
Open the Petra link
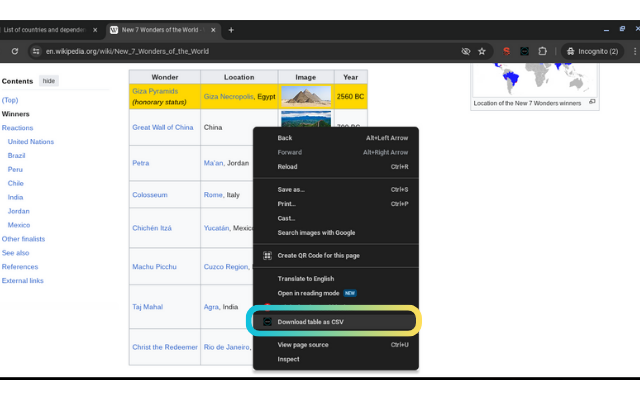click(x=140, y=163)
